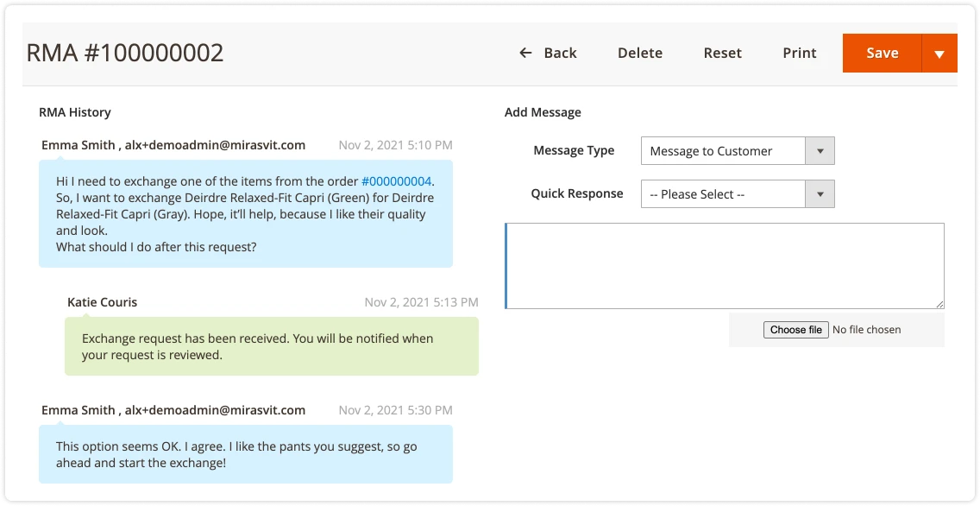Click the back arrow icon beside Back
980x506 pixels.
tap(525, 53)
